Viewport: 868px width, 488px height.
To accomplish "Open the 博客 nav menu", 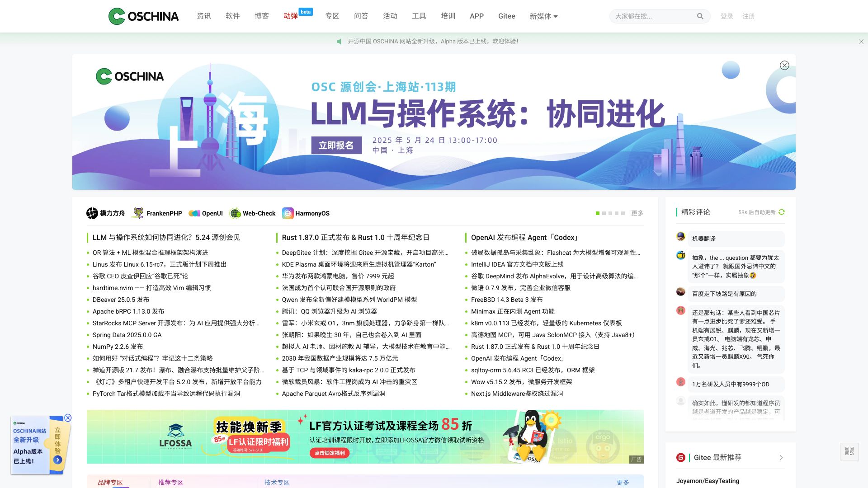I will 262,16.
